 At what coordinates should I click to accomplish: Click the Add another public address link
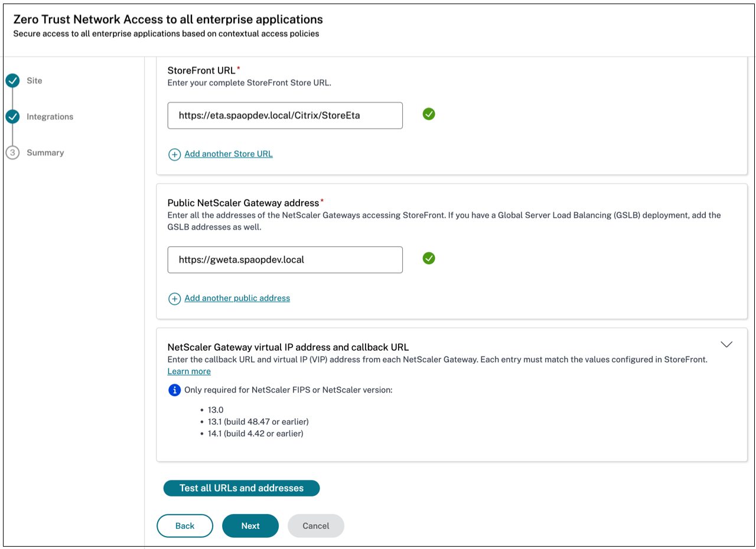point(237,298)
